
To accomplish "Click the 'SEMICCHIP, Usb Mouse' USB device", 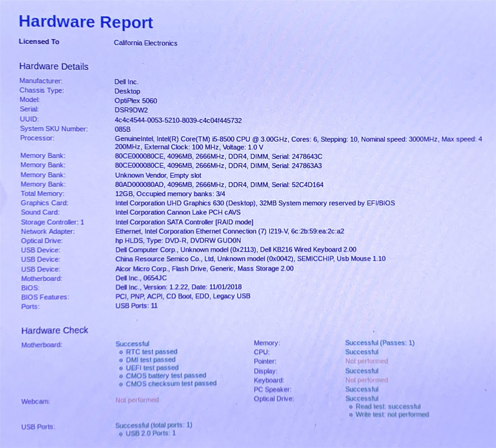I will (250, 259).
